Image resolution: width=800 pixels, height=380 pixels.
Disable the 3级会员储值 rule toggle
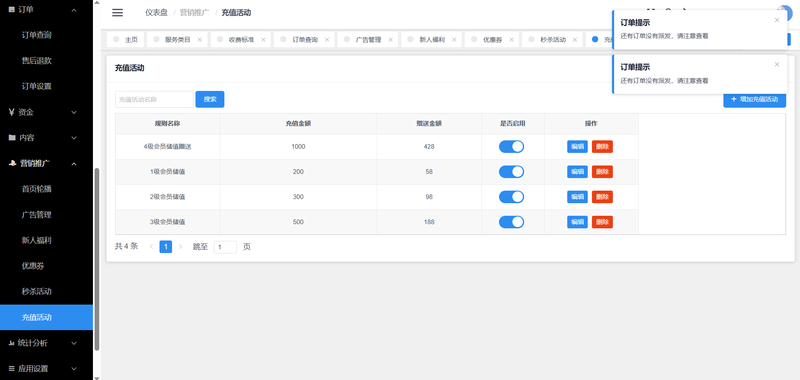[x=511, y=222]
